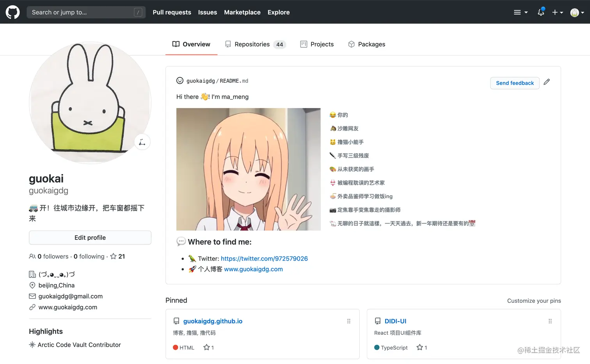
Task: Click the Send feedback button
Action: [x=515, y=83]
